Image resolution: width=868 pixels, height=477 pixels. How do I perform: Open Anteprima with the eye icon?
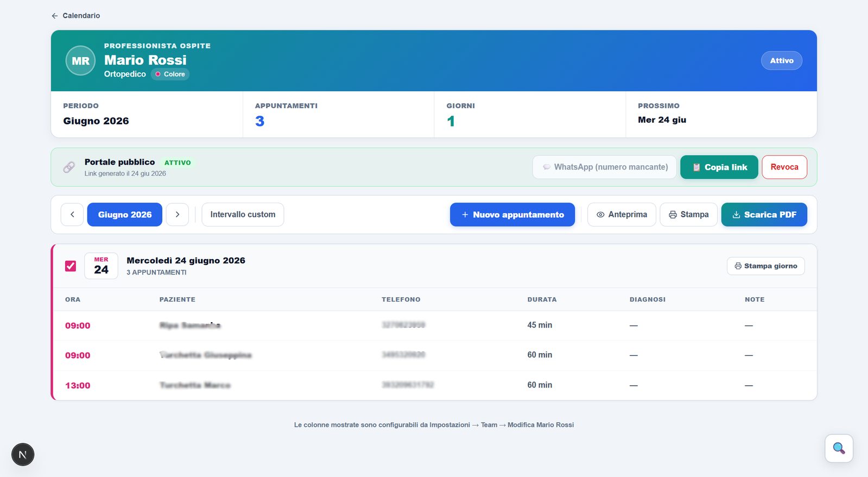[622, 215]
